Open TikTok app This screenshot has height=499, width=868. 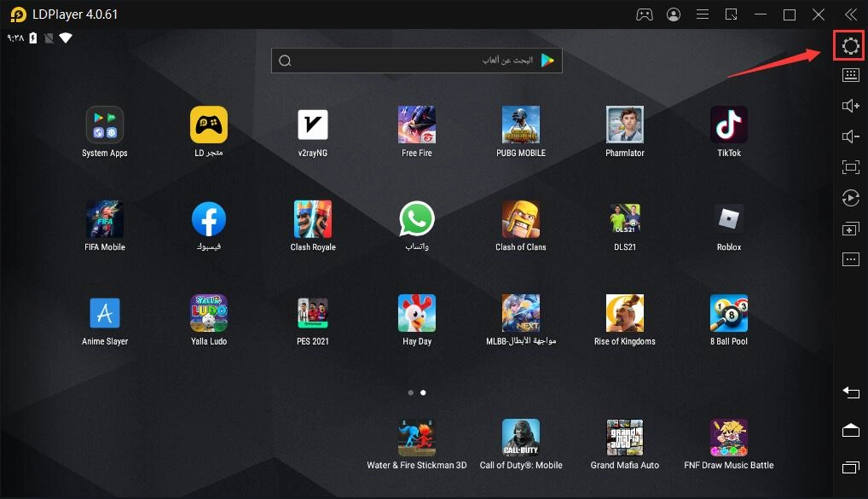729,125
